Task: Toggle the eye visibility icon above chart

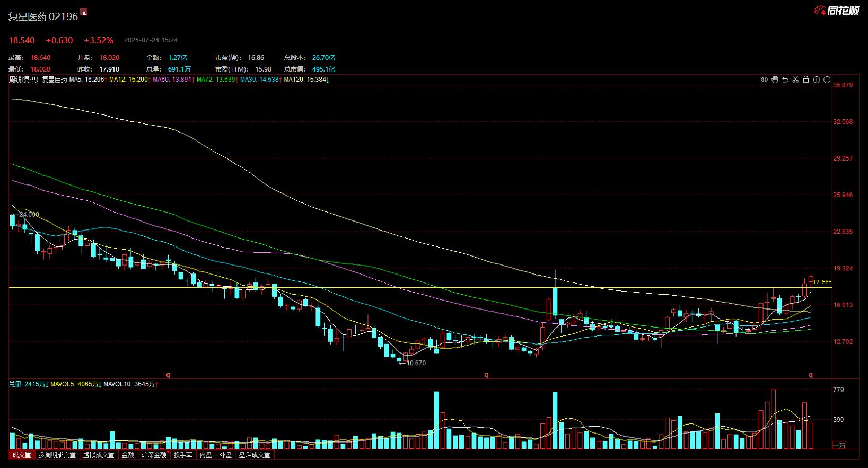Action: (764, 80)
